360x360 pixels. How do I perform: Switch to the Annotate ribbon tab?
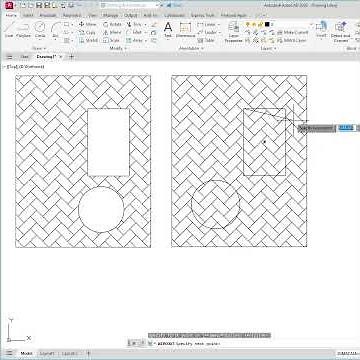[48, 15]
